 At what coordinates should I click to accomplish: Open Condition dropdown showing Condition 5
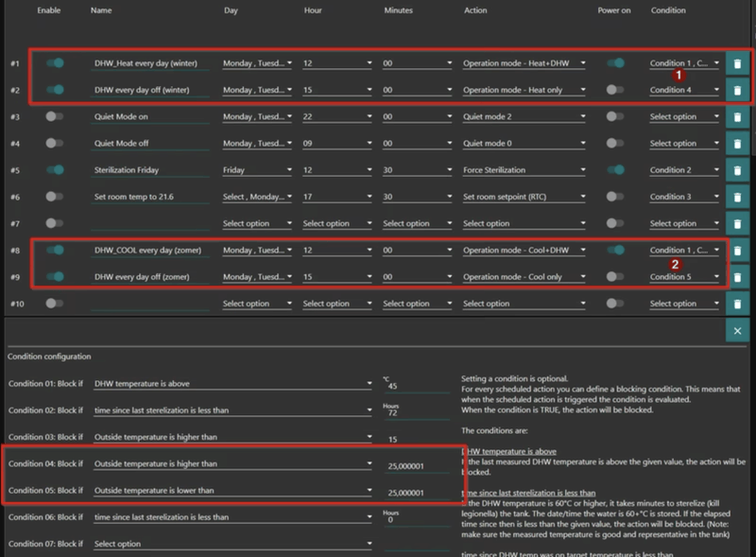click(684, 277)
